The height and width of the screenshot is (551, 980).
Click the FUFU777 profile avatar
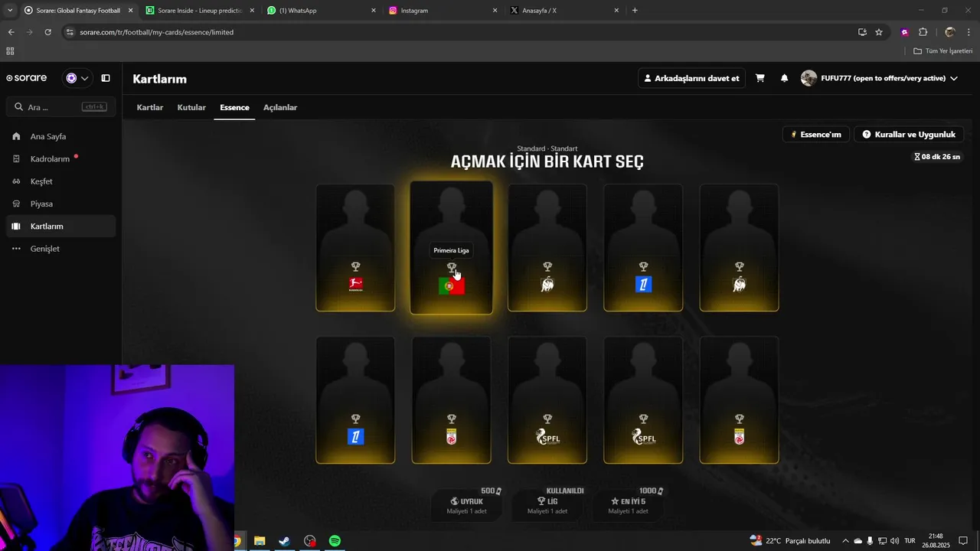(x=808, y=78)
